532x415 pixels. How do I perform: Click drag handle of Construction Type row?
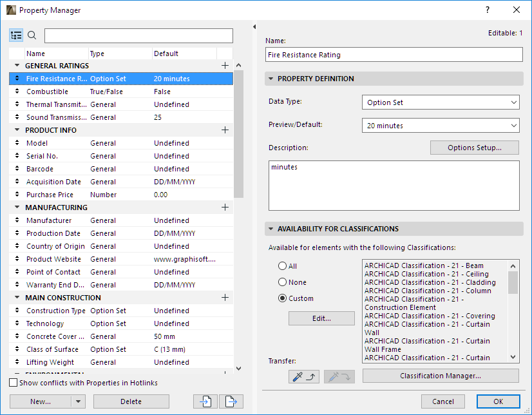point(17,311)
